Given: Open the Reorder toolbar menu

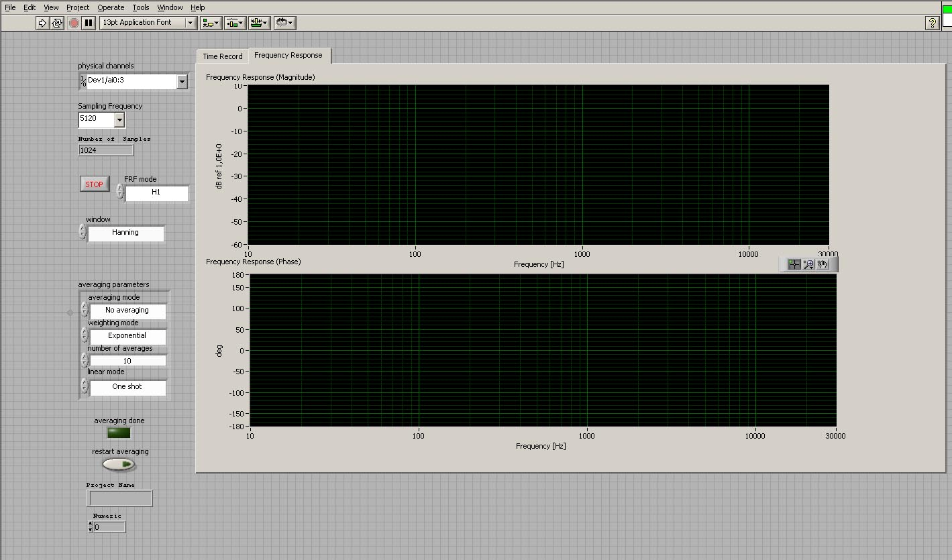Looking at the screenshot, I should point(285,23).
